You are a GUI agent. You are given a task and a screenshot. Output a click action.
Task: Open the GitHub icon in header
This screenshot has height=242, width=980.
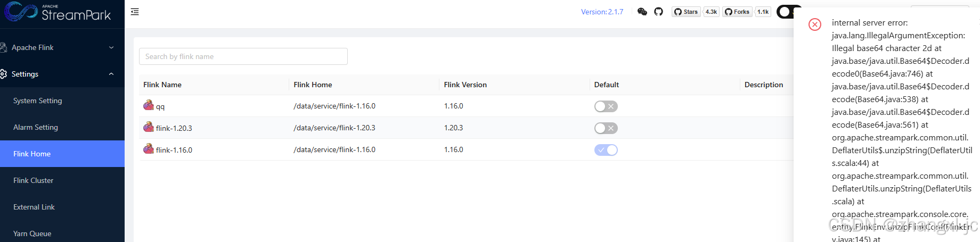coord(659,12)
